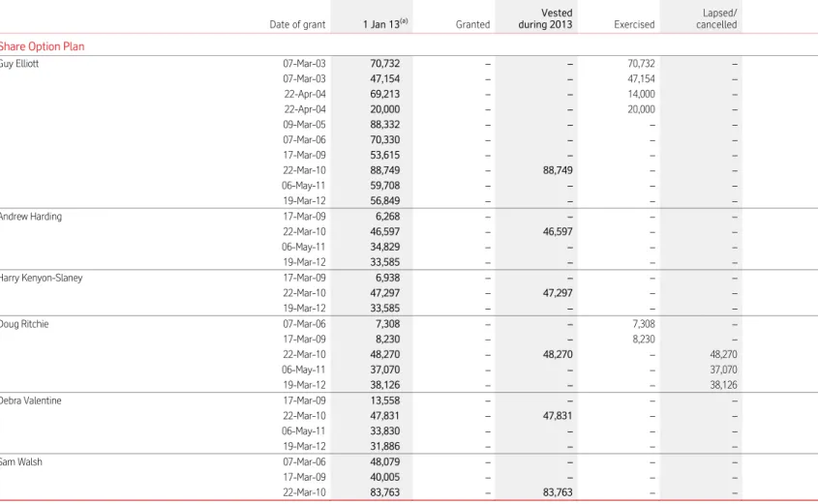
Task: Click 70,732 in the Exercised column
Action: (x=641, y=64)
